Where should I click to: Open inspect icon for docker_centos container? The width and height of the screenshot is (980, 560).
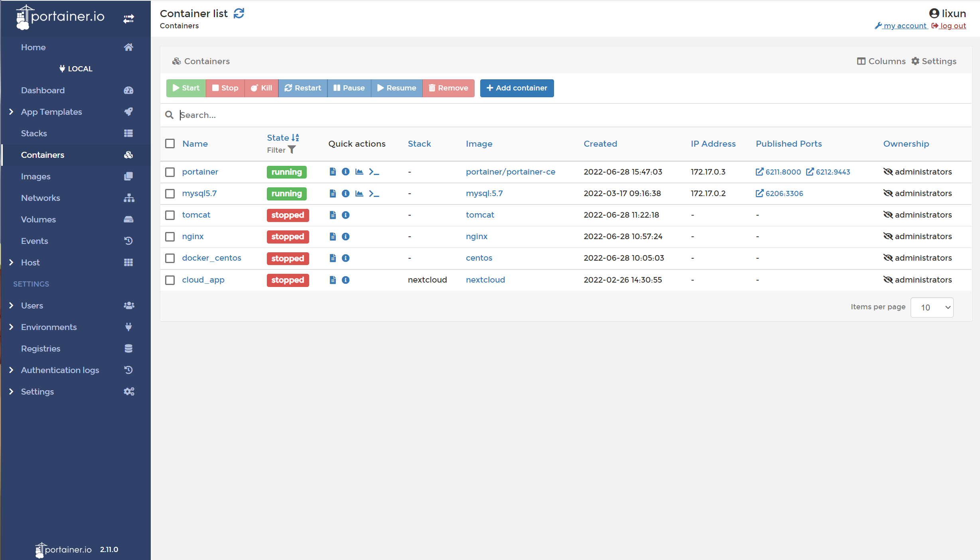click(x=346, y=258)
